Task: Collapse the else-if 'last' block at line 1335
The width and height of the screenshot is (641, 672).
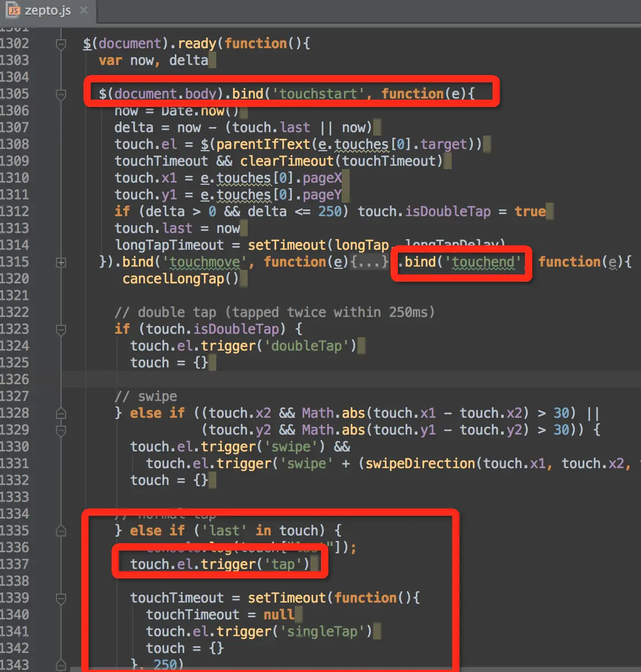Action: pyautogui.click(x=61, y=531)
